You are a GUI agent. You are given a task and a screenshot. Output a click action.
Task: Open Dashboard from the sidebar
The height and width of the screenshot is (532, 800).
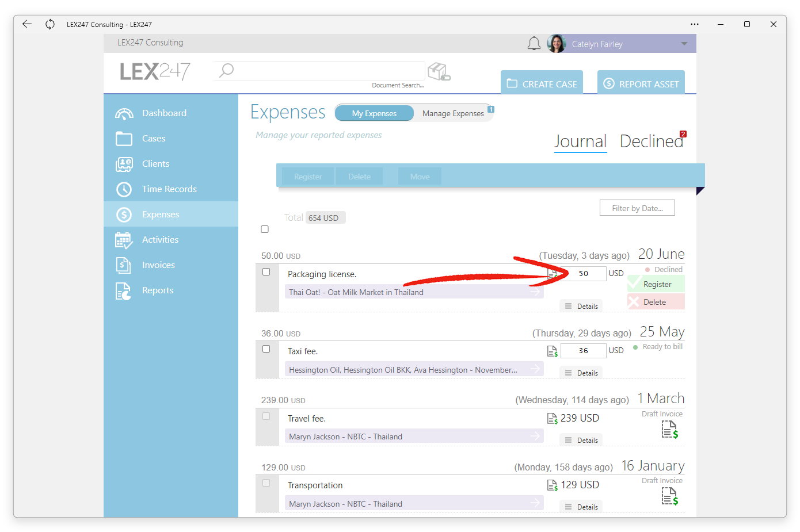[171, 113]
